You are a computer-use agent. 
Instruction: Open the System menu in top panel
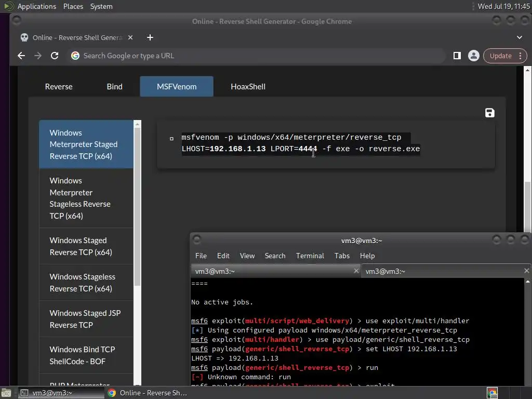tap(101, 6)
